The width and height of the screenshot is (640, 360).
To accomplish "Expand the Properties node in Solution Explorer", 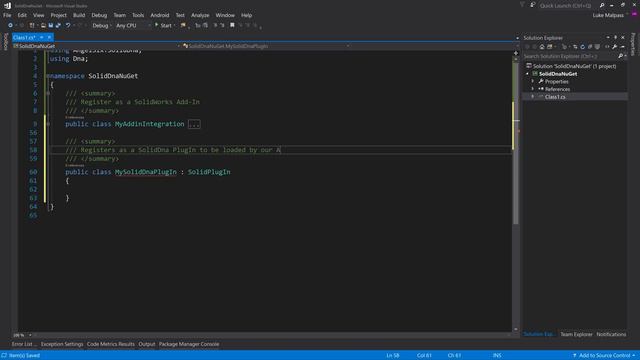I will 533,82.
